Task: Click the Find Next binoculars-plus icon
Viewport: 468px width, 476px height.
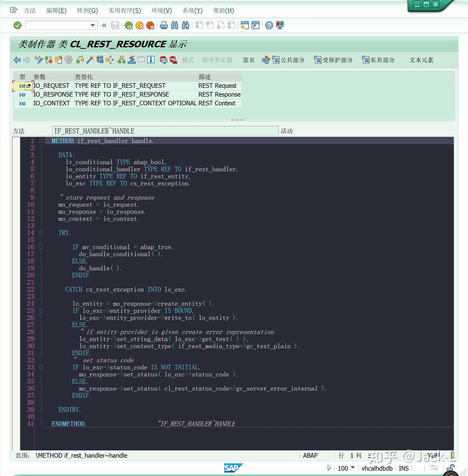Action: pyautogui.click(x=185, y=25)
